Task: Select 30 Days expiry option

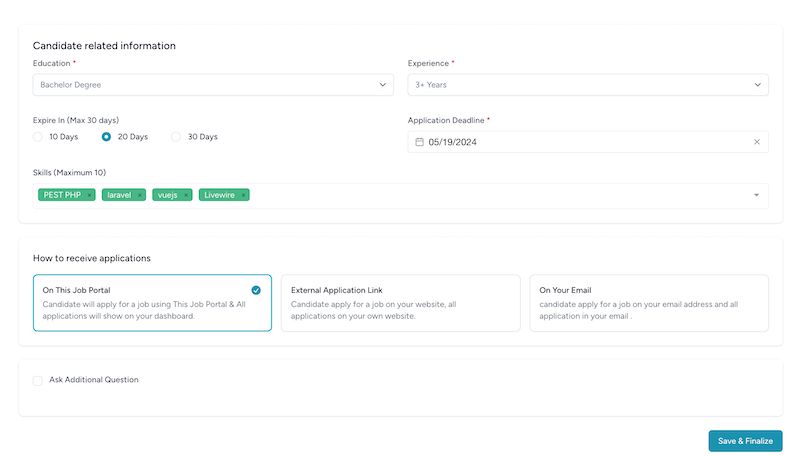Action: coord(176,137)
